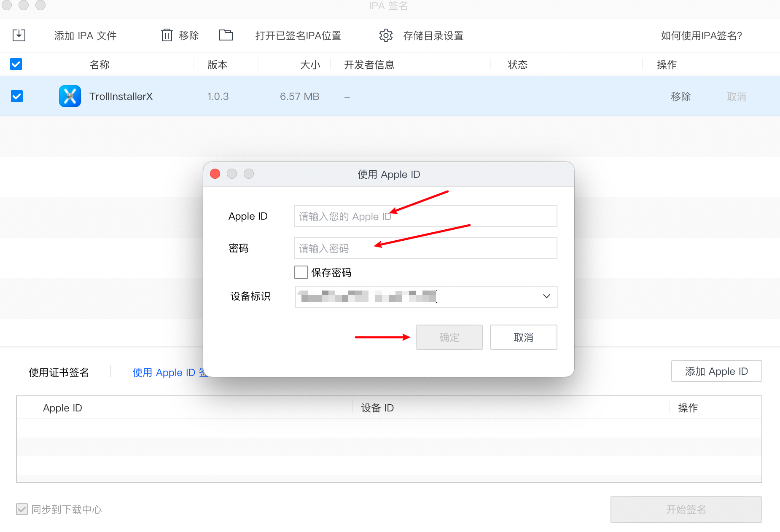Viewport: 780px width, 532px height.
Task: Click the 名称 column header
Action: tap(100, 64)
